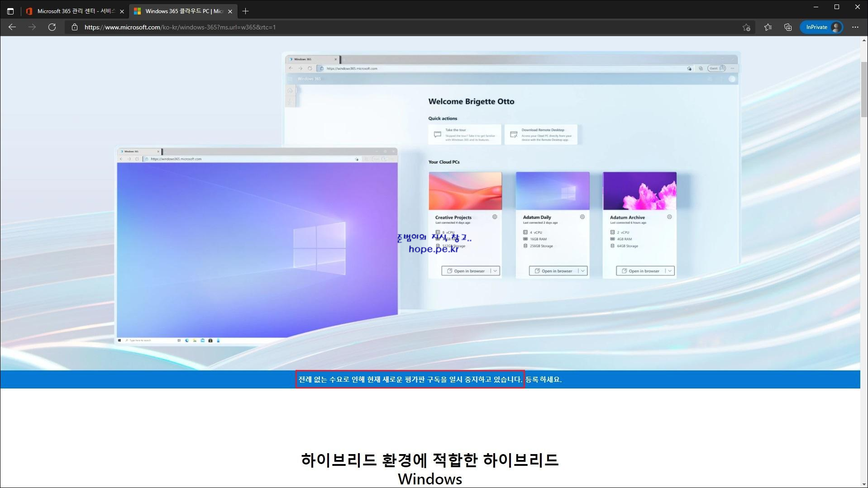868x488 pixels.
Task: Reload the current page
Action: coord(52,27)
